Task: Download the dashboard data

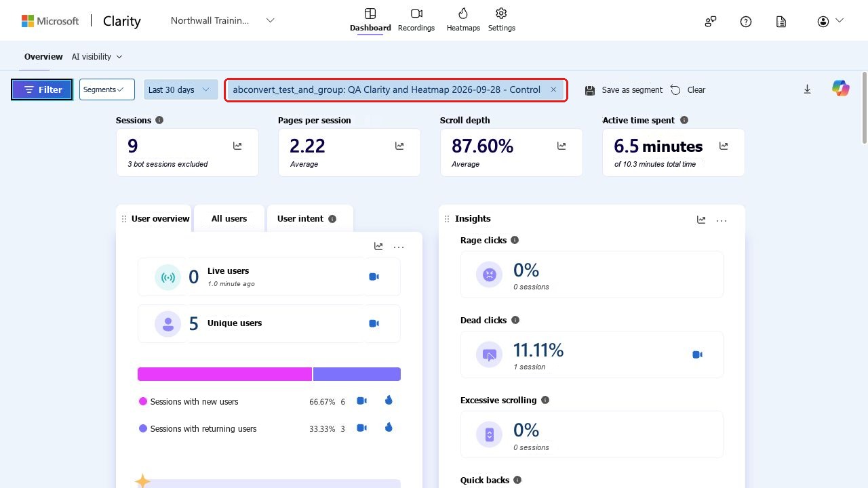Action: [x=807, y=89]
